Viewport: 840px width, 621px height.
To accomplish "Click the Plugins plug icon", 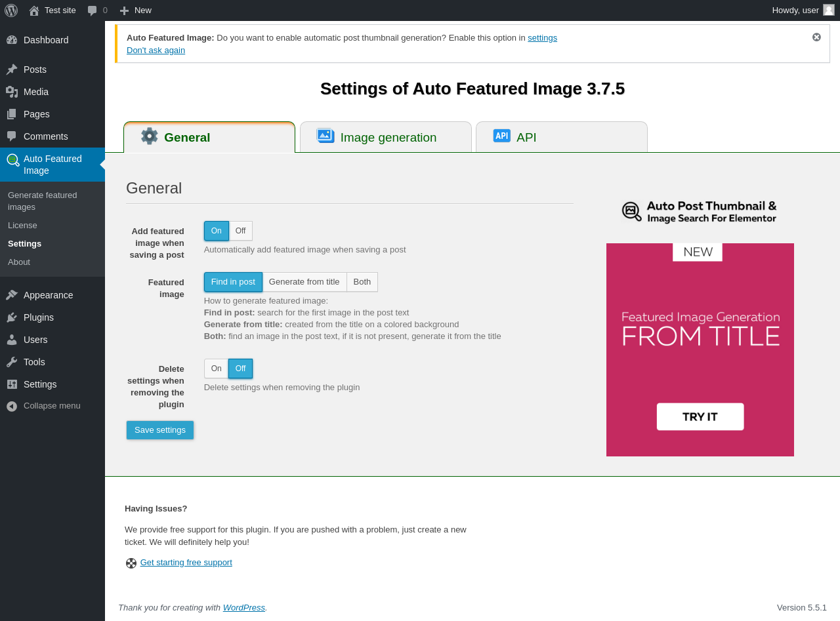I will (x=12, y=317).
